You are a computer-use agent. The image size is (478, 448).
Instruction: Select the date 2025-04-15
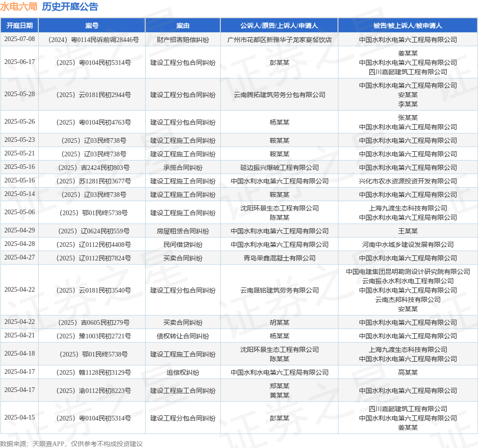pyautogui.click(x=20, y=418)
